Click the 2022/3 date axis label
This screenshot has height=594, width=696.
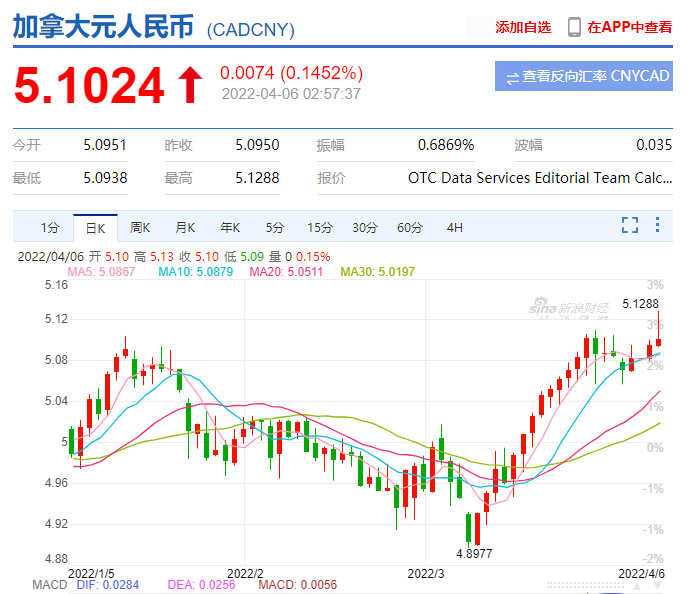point(426,574)
